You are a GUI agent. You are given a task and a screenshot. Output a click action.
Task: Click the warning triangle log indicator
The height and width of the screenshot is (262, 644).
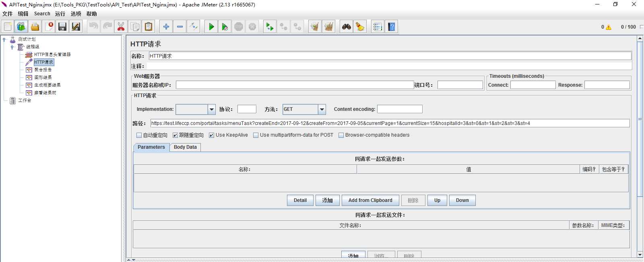(609, 27)
